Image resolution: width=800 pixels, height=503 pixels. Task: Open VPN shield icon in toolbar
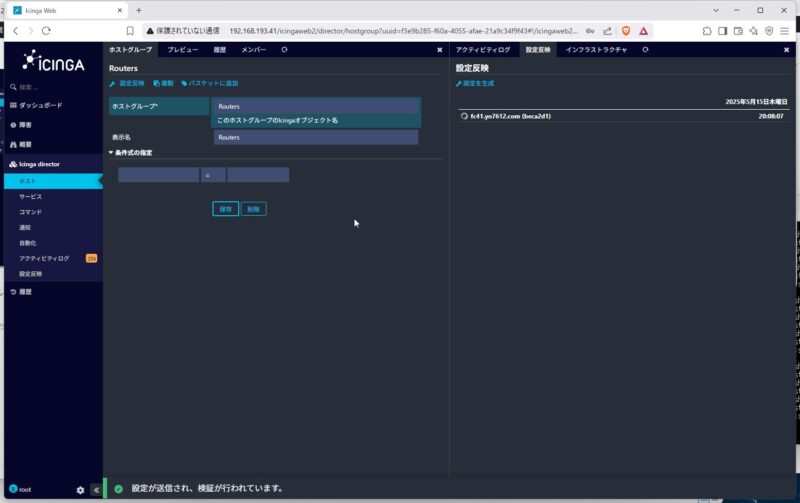[769, 31]
